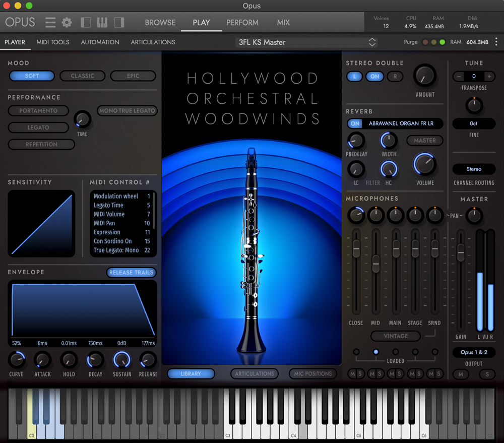Enable the Release Trails toggle

(131, 273)
